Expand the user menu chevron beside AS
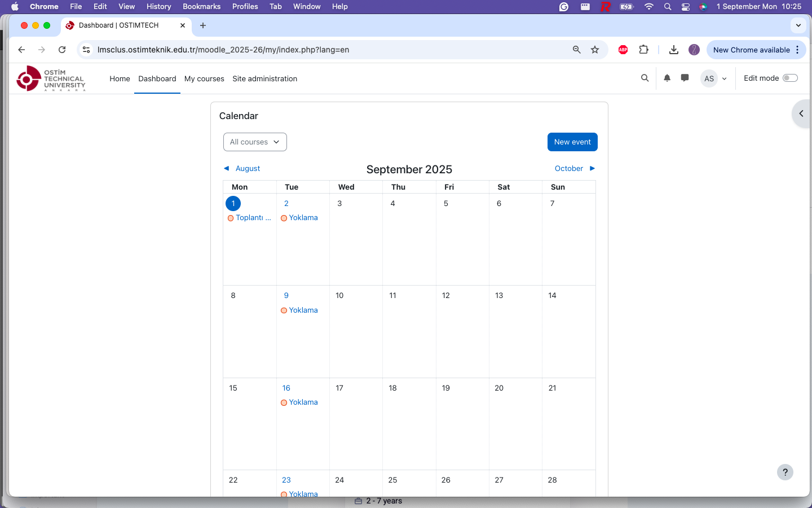This screenshot has height=508, width=812. (725, 78)
